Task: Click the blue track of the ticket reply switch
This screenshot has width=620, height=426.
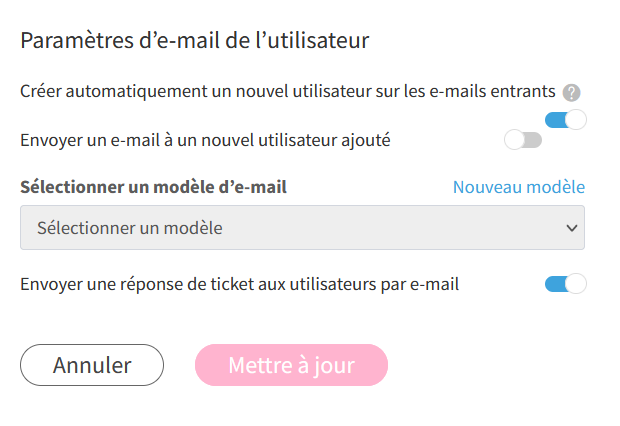Action: point(556,284)
